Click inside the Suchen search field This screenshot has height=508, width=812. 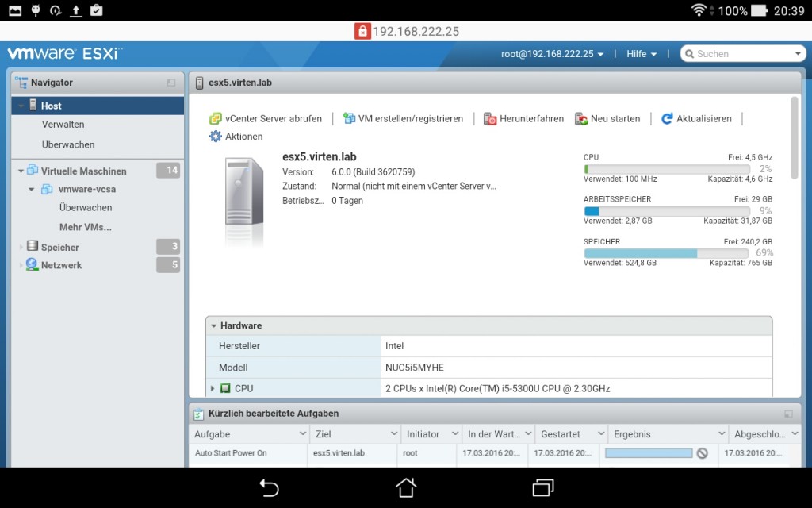[x=741, y=53]
